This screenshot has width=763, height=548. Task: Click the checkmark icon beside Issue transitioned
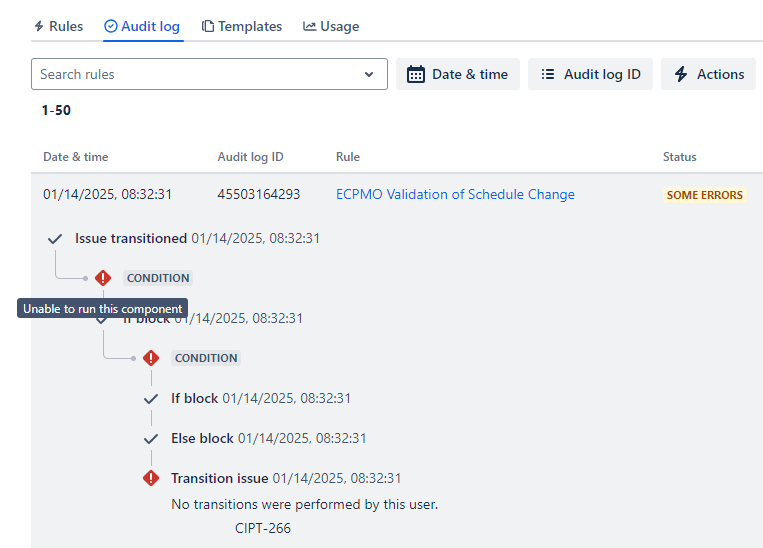tap(55, 238)
